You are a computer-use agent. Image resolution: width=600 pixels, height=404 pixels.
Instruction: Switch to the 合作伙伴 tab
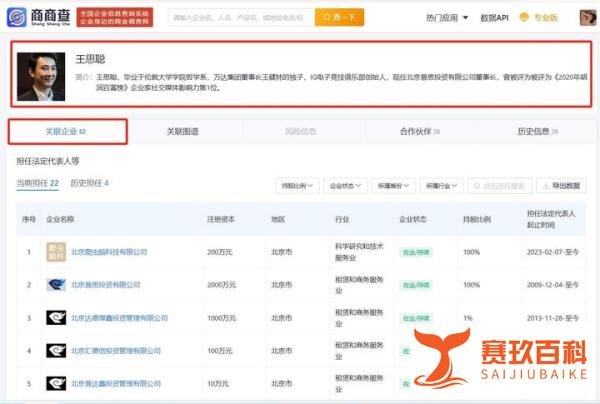pyautogui.click(x=419, y=132)
